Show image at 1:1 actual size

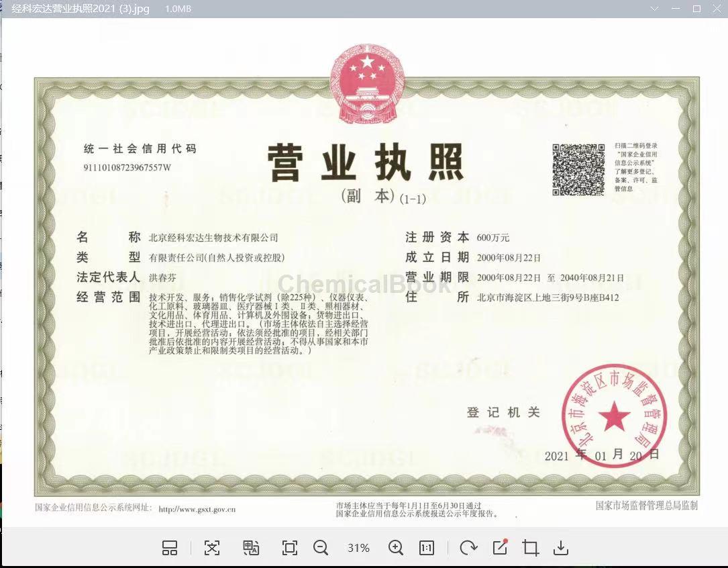[426, 548]
